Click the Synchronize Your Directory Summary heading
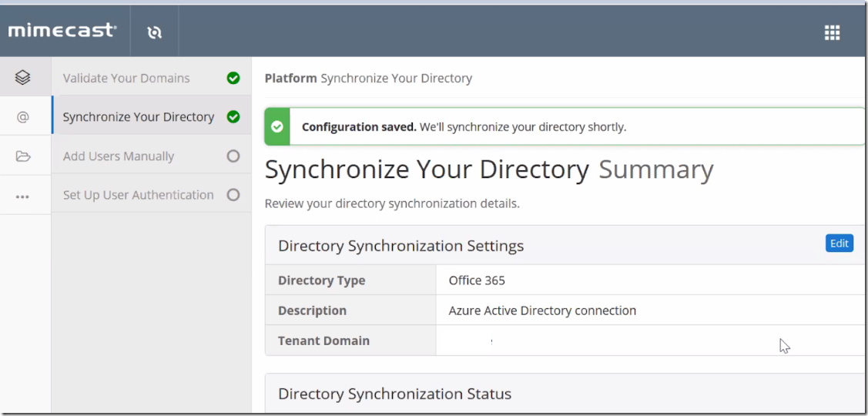The height and width of the screenshot is (416, 868). pyautogui.click(x=489, y=170)
